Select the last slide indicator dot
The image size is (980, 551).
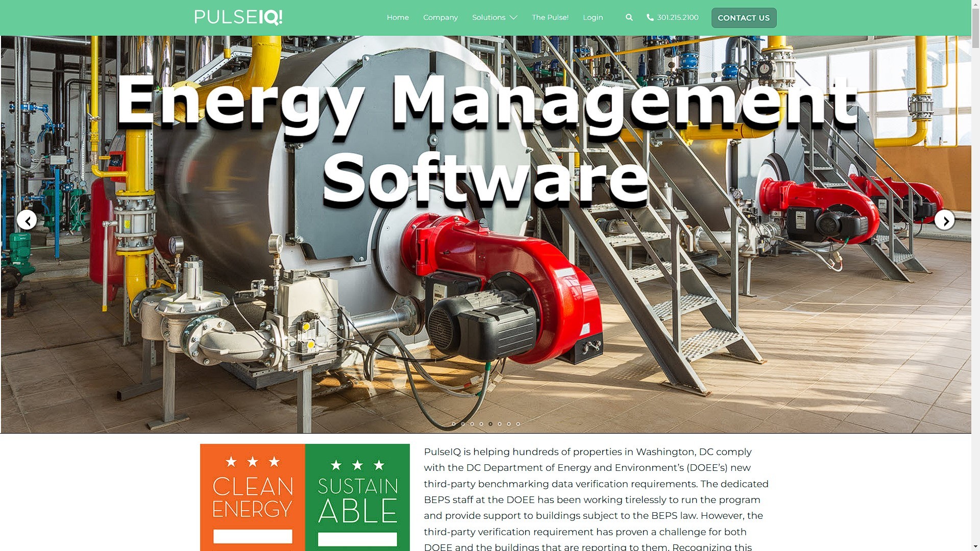518,424
